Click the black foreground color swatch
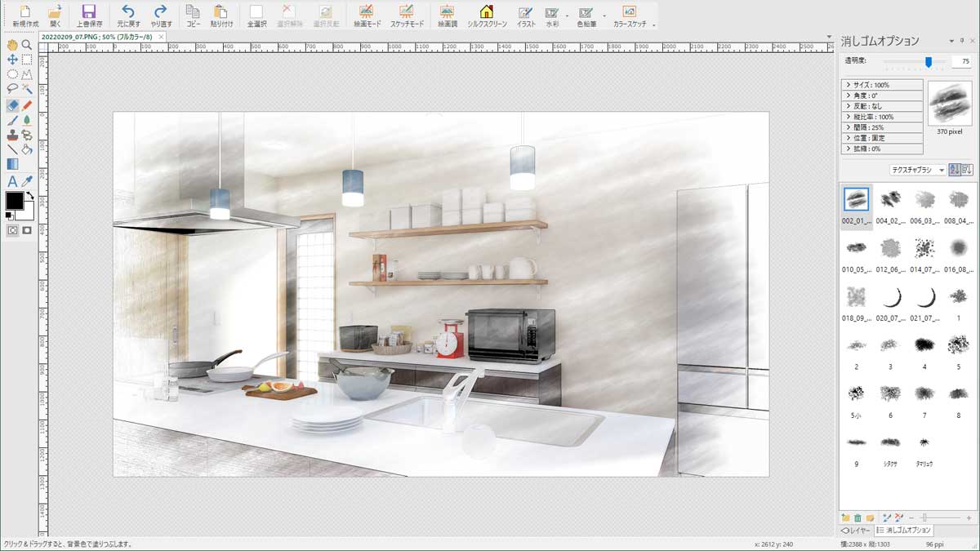The width and height of the screenshot is (980, 551). (x=14, y=200)
